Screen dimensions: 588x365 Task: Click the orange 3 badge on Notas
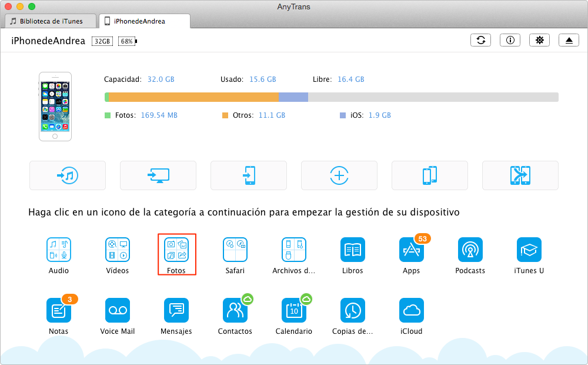(x=70, y=299)
